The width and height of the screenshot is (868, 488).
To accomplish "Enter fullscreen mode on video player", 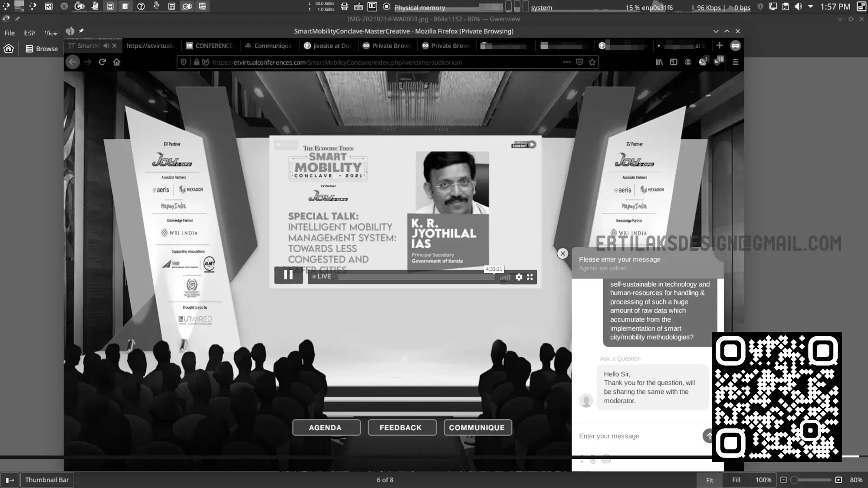I will [530, 277].
